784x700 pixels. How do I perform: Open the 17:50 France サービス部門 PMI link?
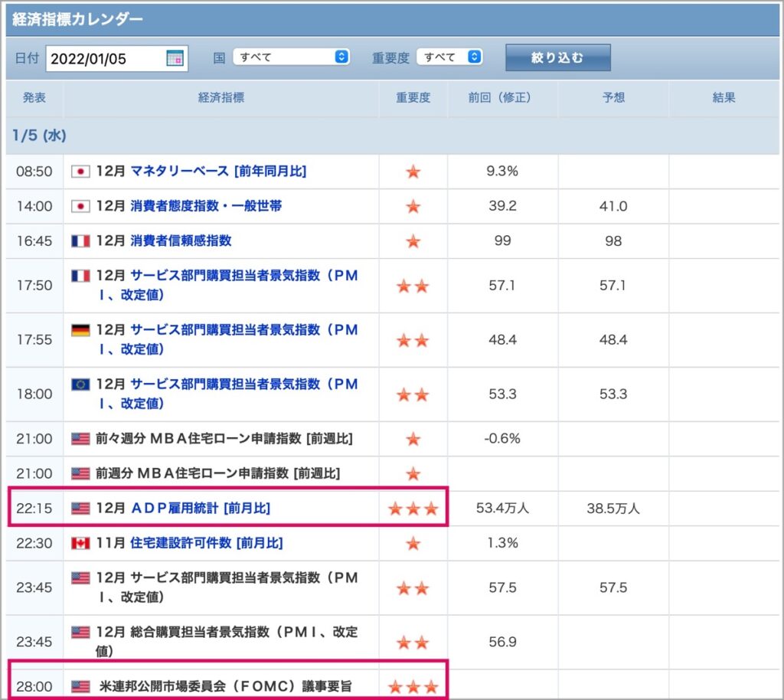tap(228, 285)
